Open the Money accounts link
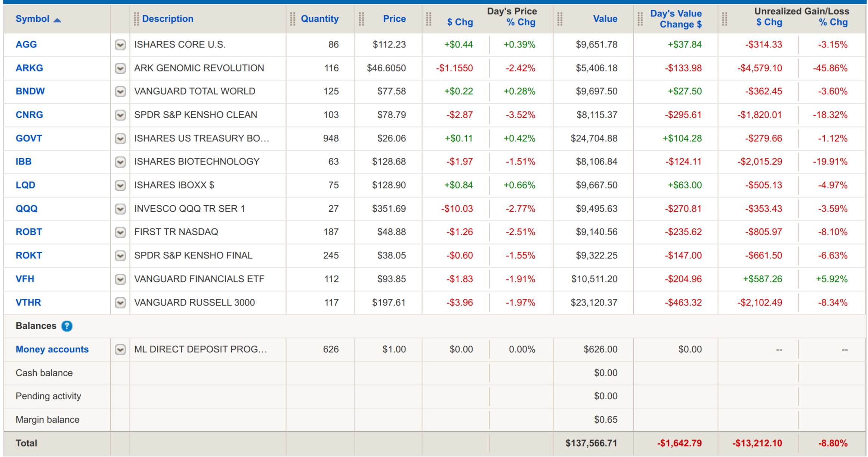 click(52, 349)
